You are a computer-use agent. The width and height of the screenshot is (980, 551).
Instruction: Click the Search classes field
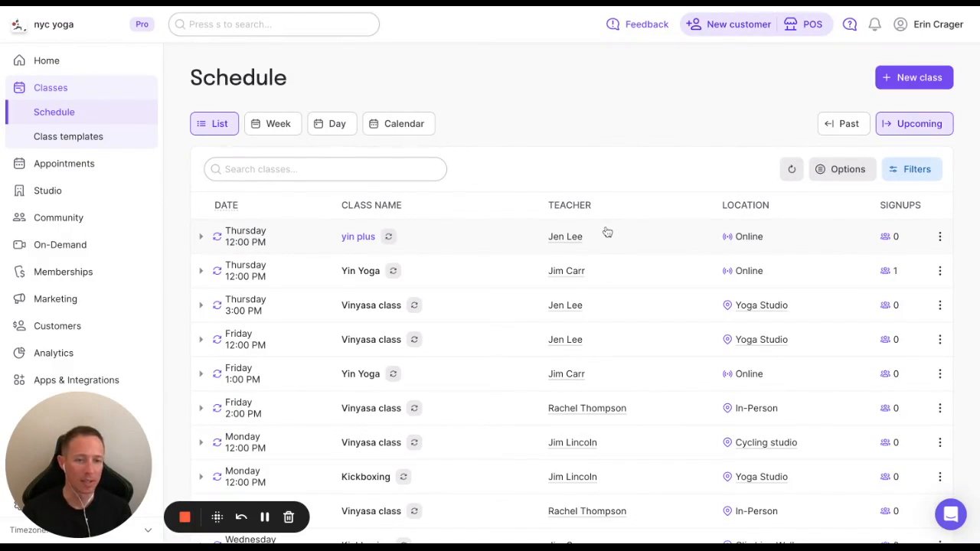tap(325, 169)
